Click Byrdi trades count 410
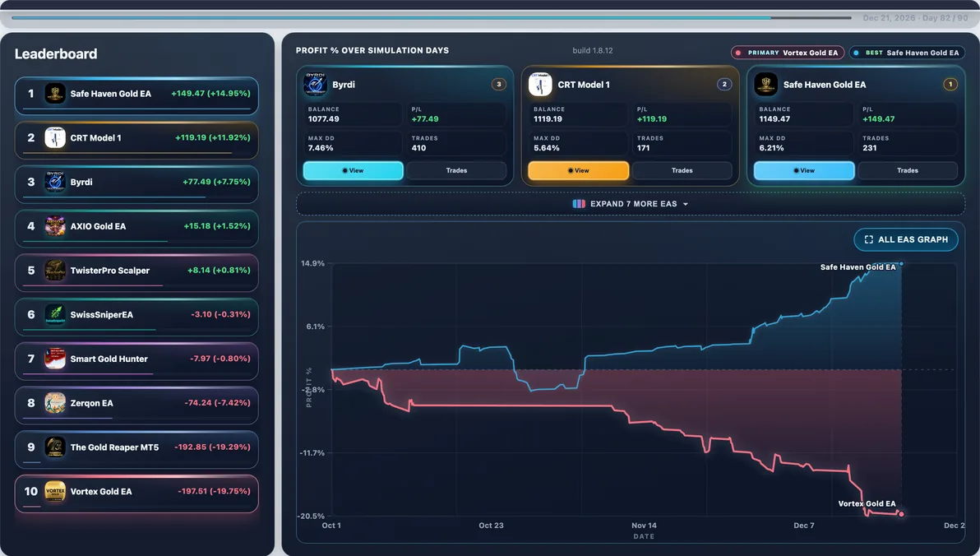The image size is (980, 556). [x=418, y=148]
